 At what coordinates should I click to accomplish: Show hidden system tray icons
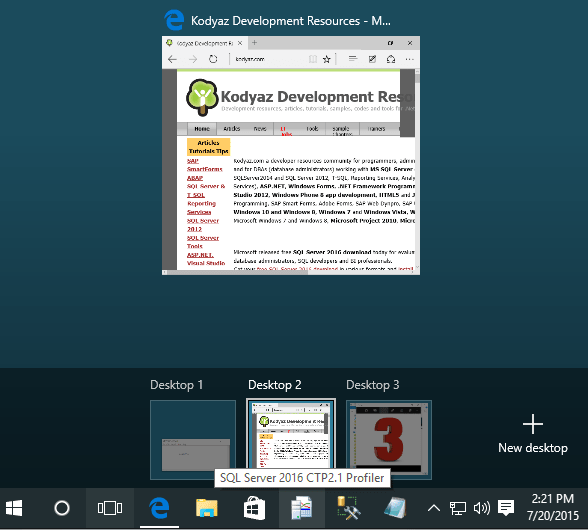pyautogui.click(x=434, y=508)
